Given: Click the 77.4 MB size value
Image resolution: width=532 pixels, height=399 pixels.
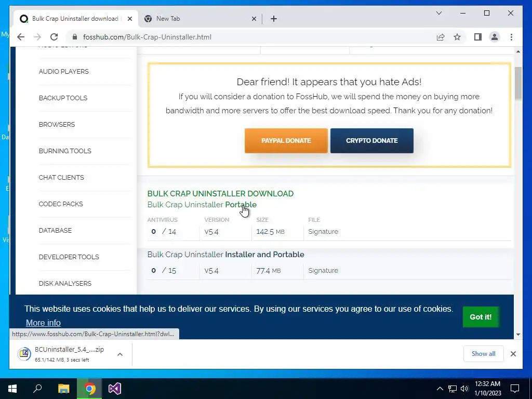Looking at the screenshot, I should coord(269,270).
